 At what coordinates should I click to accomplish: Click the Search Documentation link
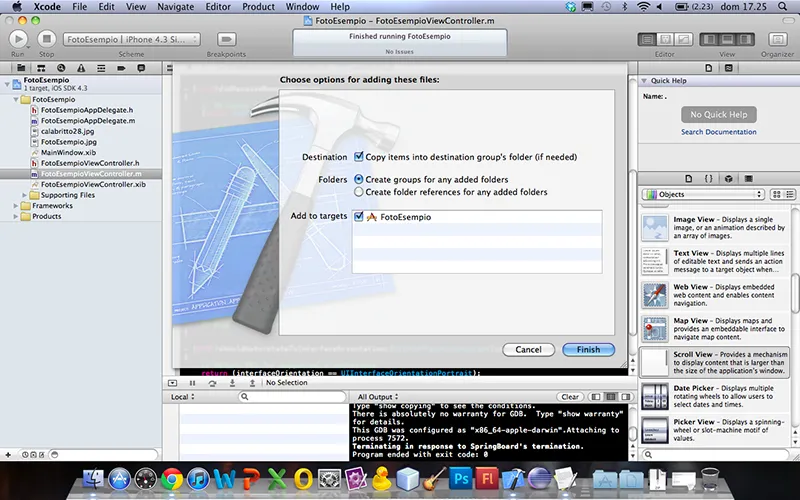point(718,132)
